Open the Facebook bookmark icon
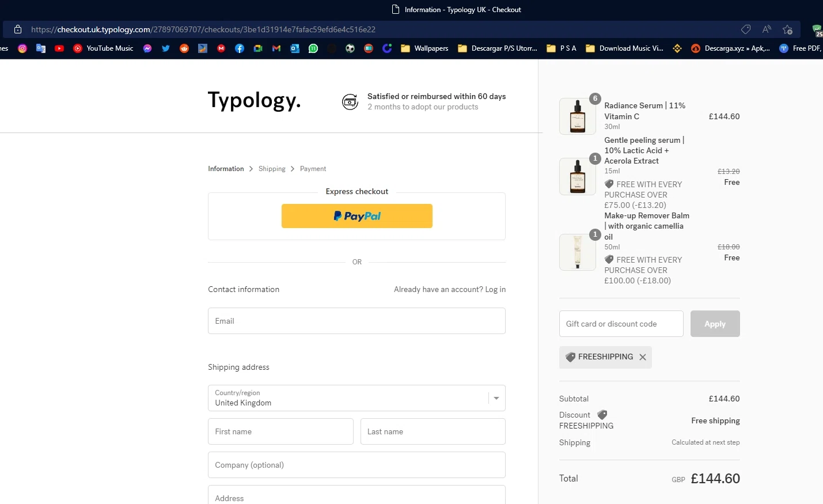Viewport: 823px width, 504px height. tap(240, 48)
